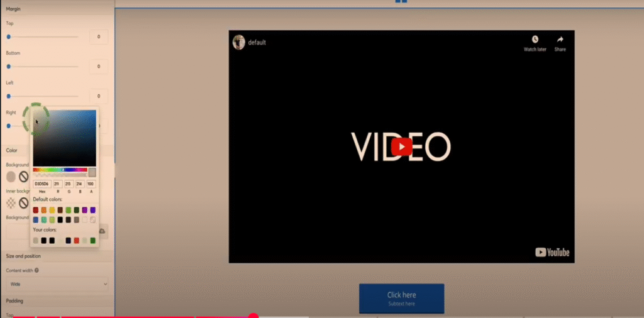The image size is (644, 318).
Task: Click the 'Margin' section header
Action: (x=13, y=9)
